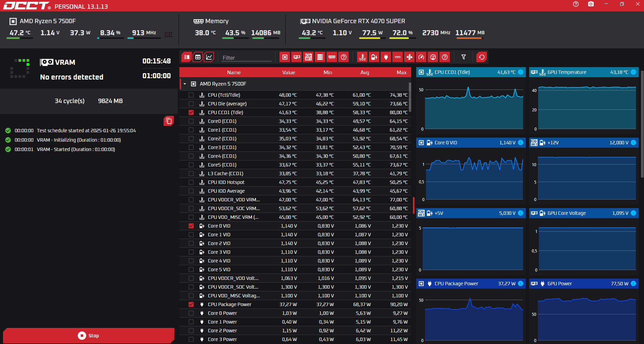Toggle the fan sensor type filter
This screenshot has width=644, height=344.
(x=410, y=57)
